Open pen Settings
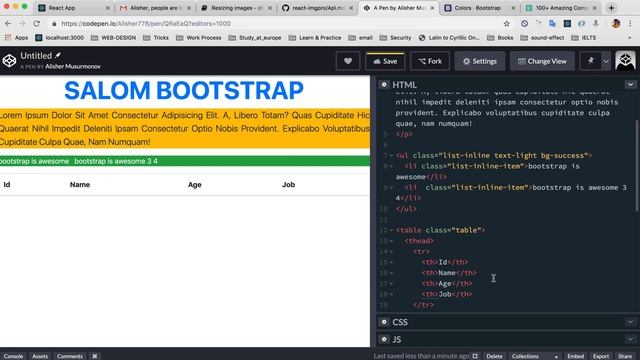Viewport: 640px width, 360px height. coord(480,61)
